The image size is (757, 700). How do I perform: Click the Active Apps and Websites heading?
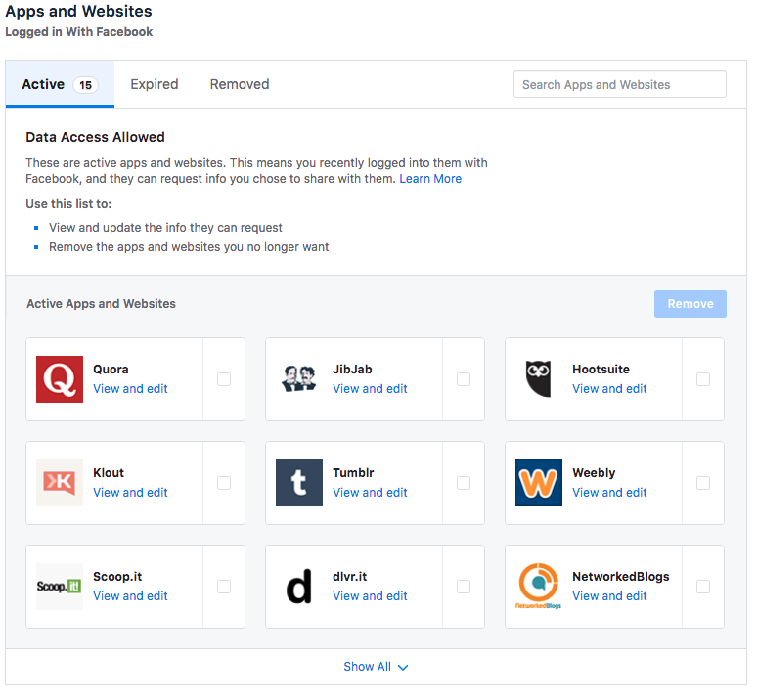tap(101, 304)
